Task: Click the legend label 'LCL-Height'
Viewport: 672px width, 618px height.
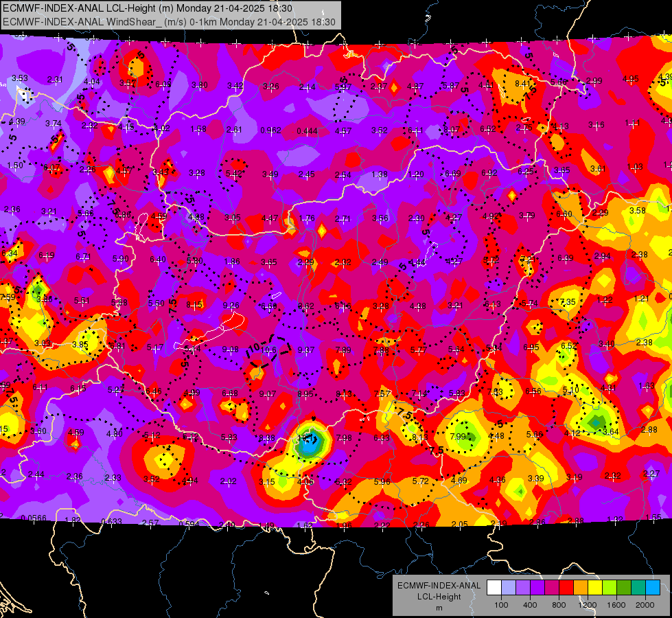Action: point(439,597)
